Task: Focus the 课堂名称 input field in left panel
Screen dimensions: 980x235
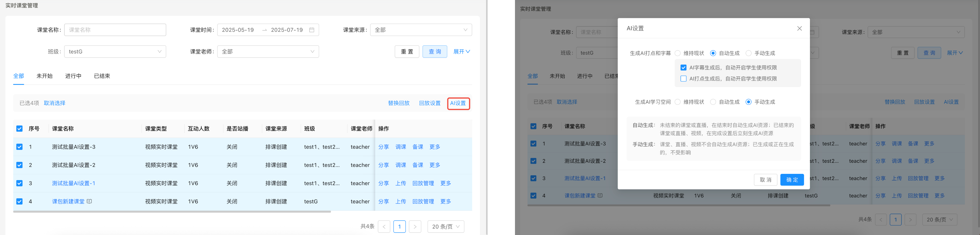Action: 115,30
